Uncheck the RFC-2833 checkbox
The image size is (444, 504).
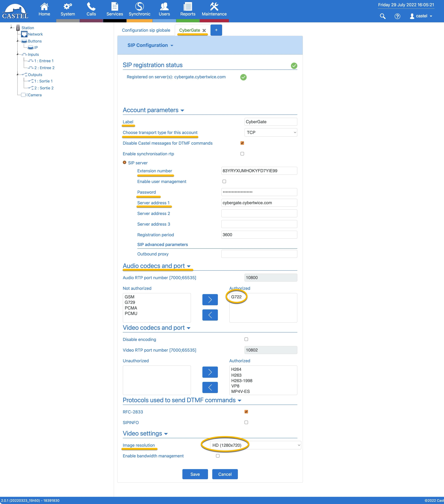(x=246, y=412)
